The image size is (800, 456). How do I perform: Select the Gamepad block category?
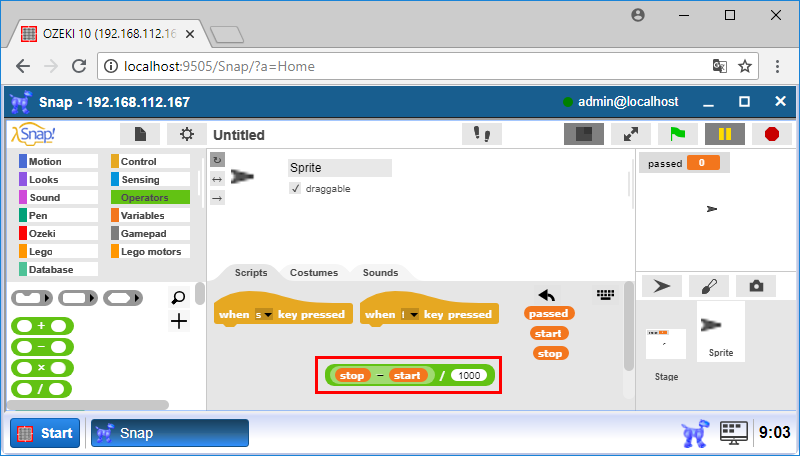pyautogui.click(x=150, y=233)
